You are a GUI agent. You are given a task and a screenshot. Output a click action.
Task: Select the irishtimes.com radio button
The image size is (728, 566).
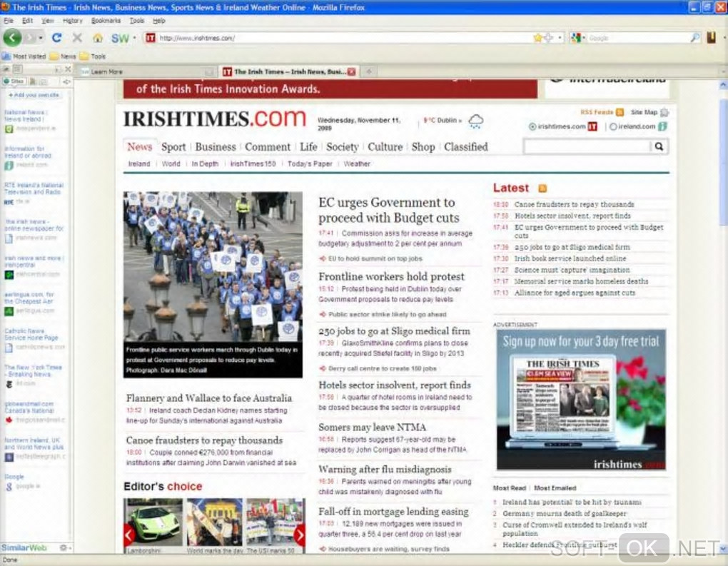[532, 127]
